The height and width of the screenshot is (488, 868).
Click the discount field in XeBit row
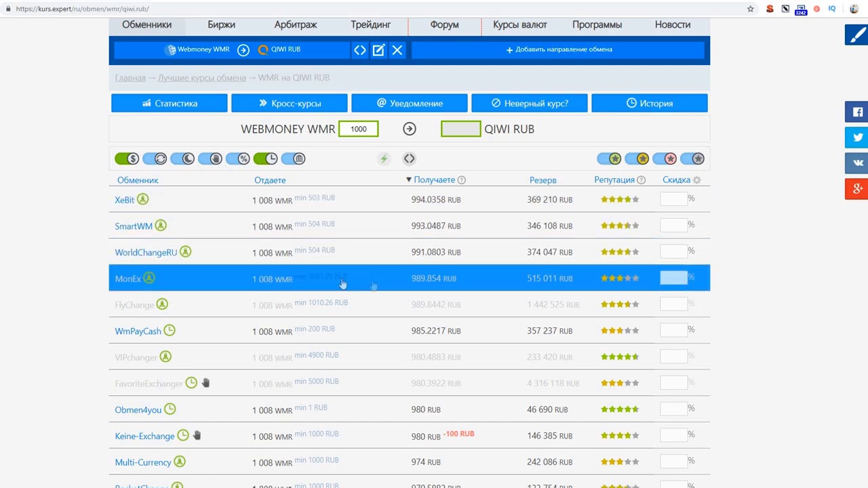pyautogui.click(x=673, y=199)
